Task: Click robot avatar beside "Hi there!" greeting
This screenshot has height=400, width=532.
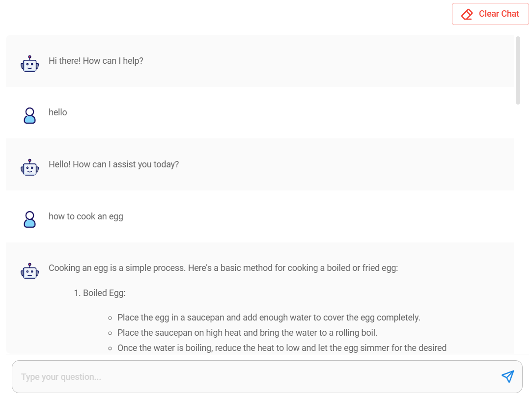Action: pos(29,64)
